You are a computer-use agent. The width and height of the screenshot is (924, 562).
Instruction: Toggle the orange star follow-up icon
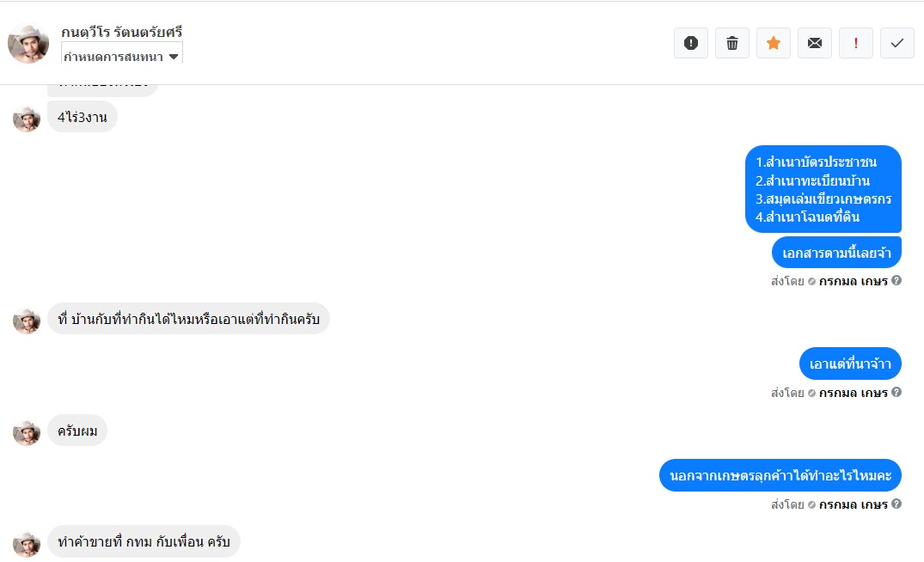click(774, 43)
